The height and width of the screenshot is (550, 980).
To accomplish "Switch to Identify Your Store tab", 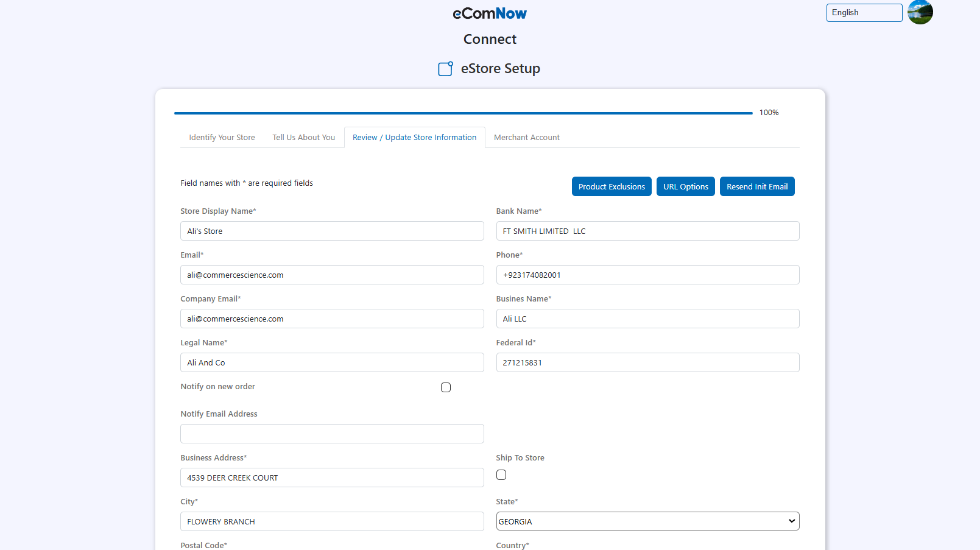I will [222, 138].
